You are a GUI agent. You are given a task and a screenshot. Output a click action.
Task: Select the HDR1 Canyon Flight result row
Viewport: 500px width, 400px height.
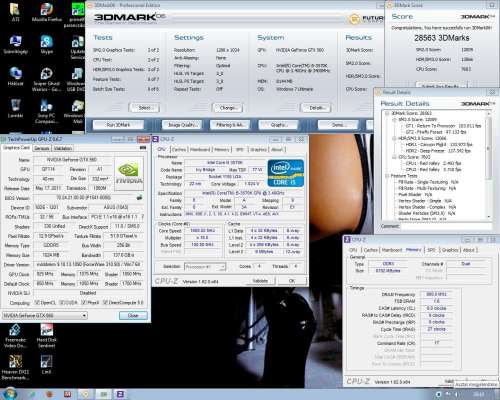pos(439,144)
